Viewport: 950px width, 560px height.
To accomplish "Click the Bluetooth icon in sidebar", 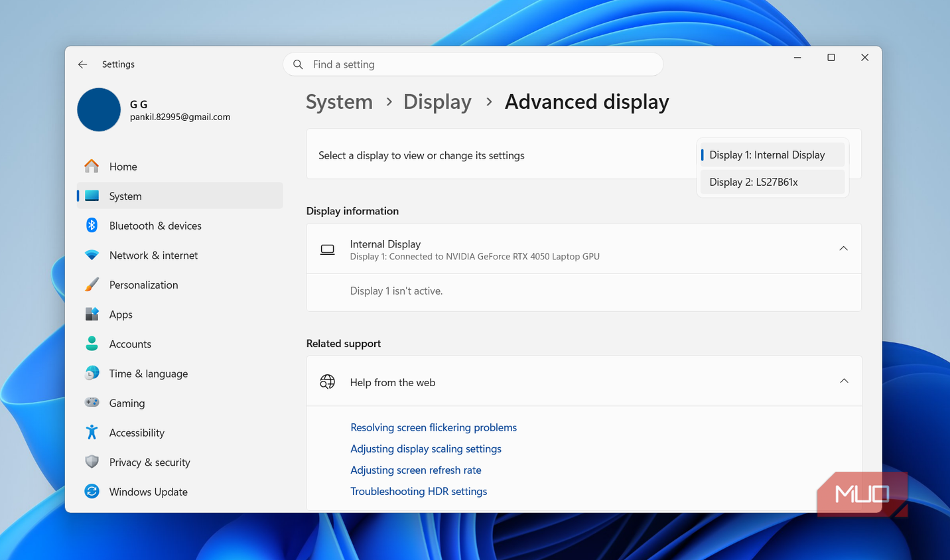I will [x=92, y=225].
